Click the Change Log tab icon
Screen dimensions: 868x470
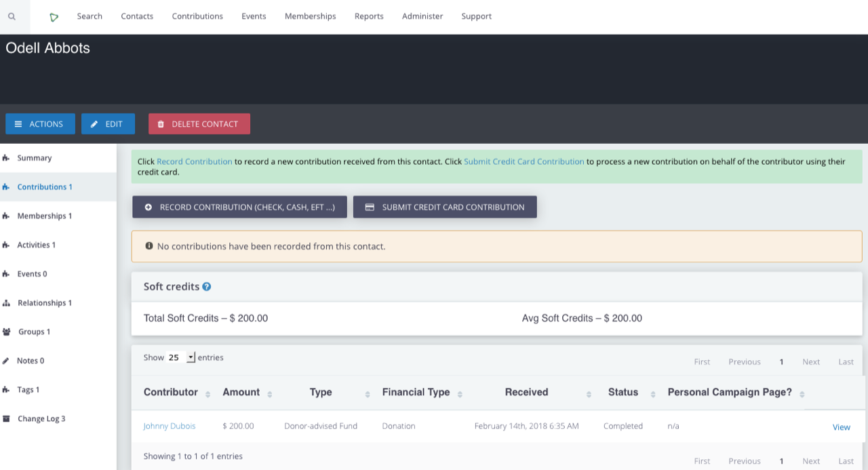point(6,419)
